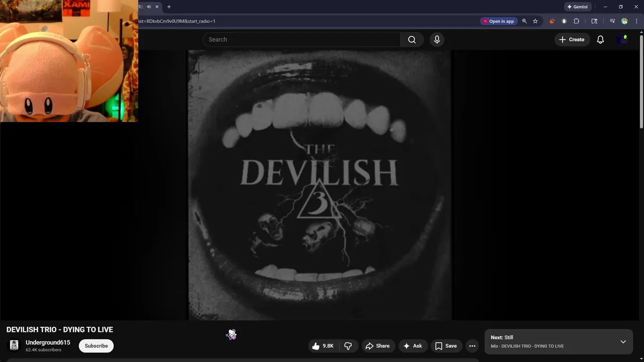This screenshot has height=362, width=644.
Task: Click the video title DEVILISH TRIO - DYING TO LIVE
Action: tap(60, 330)
